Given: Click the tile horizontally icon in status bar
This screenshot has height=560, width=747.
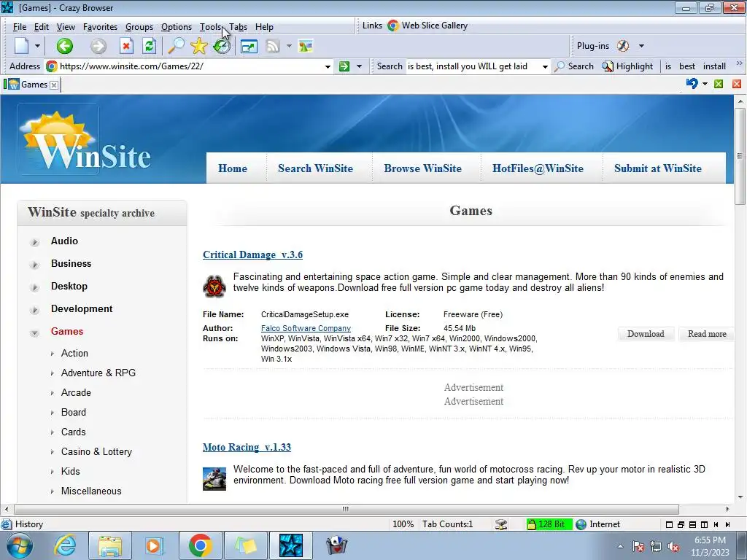Looking at the screenshot, I should tap(693, 524).
